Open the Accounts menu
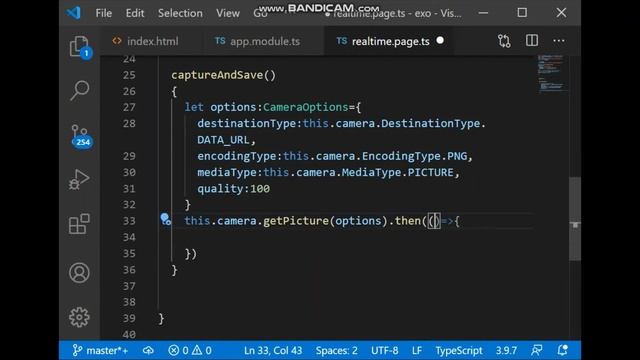The width and height of the screenshot is (640, 360). pyautogui.click(x=79, y=273)
